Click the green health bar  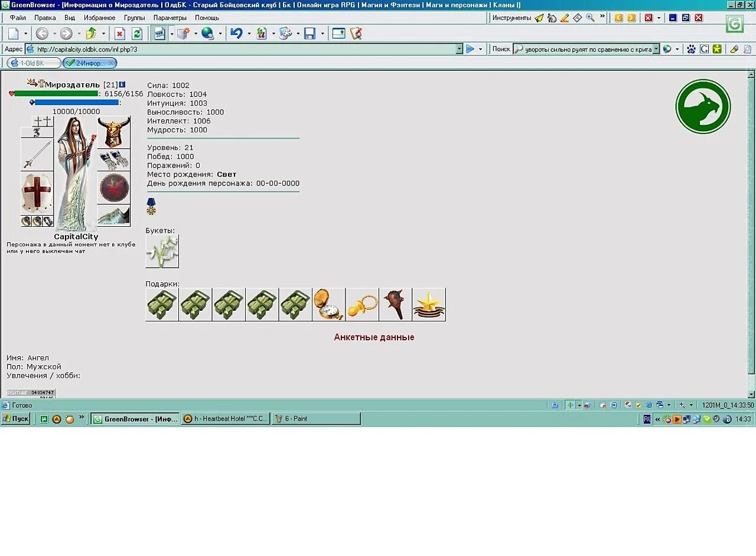coord(56,93)
